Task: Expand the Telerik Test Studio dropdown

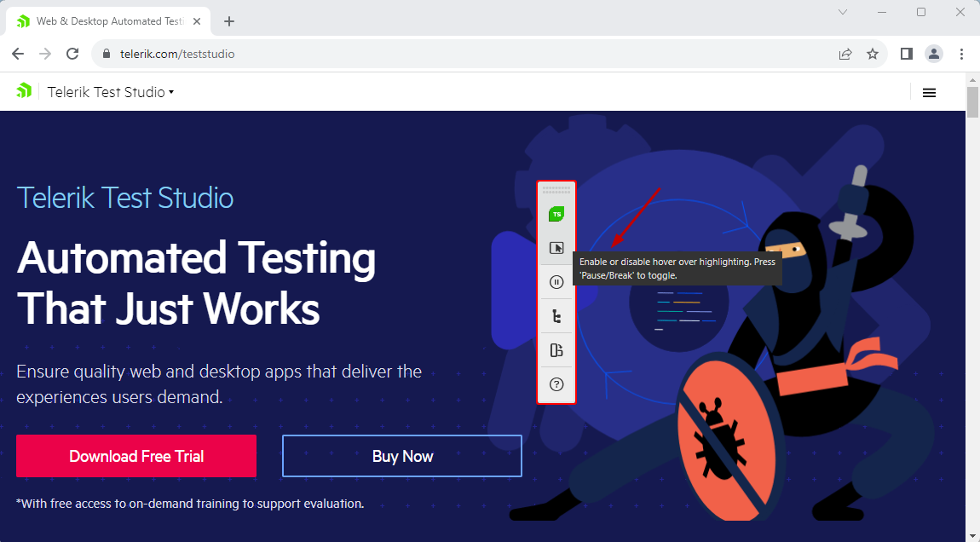Action: point(111,93)
